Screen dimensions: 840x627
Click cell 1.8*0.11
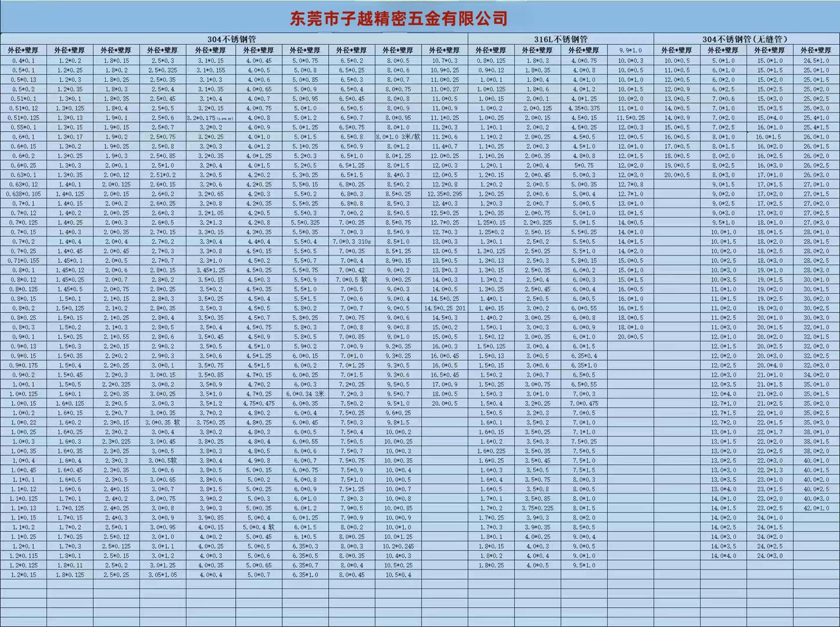coord(70,565)
